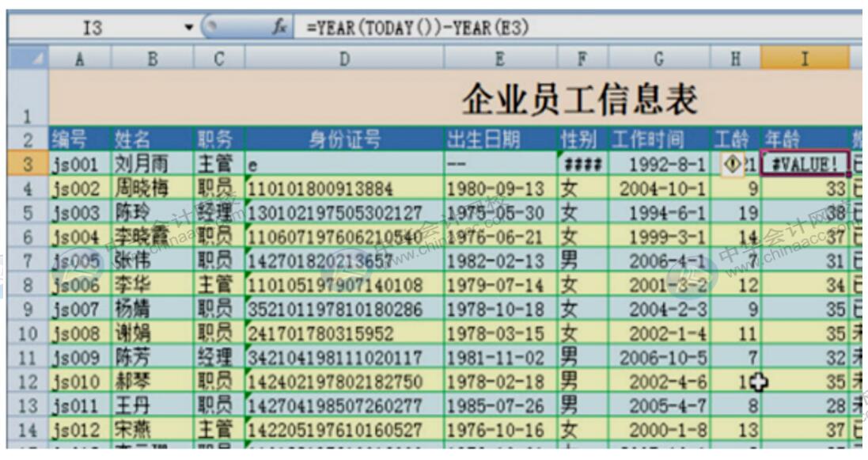Screen dimensions: 868x460
Task: Click cell js005
Action: pyautogui.click(x=80, y=260)
